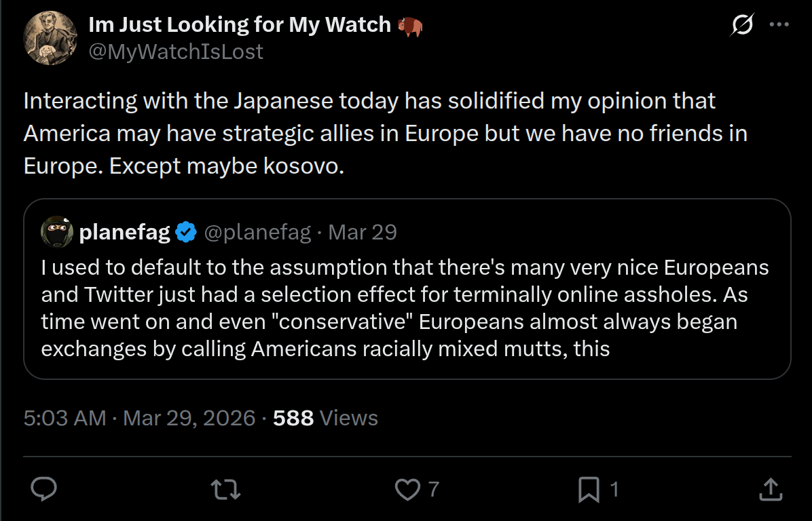Open MyWatchIsLost profile avatar
This screenshot has height=521, width=812.
point(51,38)
